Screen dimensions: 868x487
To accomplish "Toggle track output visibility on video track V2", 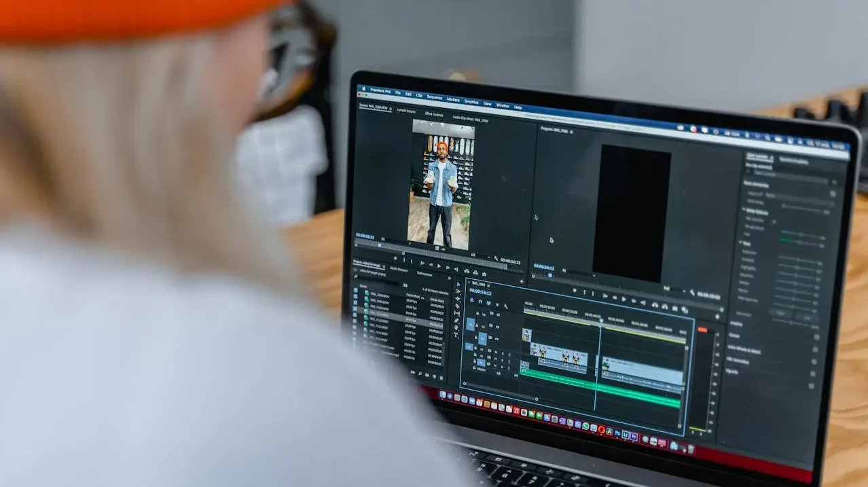I will [497, 328].
